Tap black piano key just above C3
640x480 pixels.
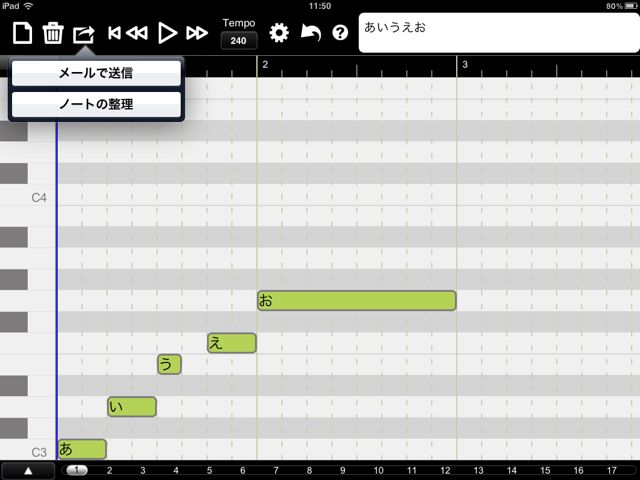click(14, 428)
